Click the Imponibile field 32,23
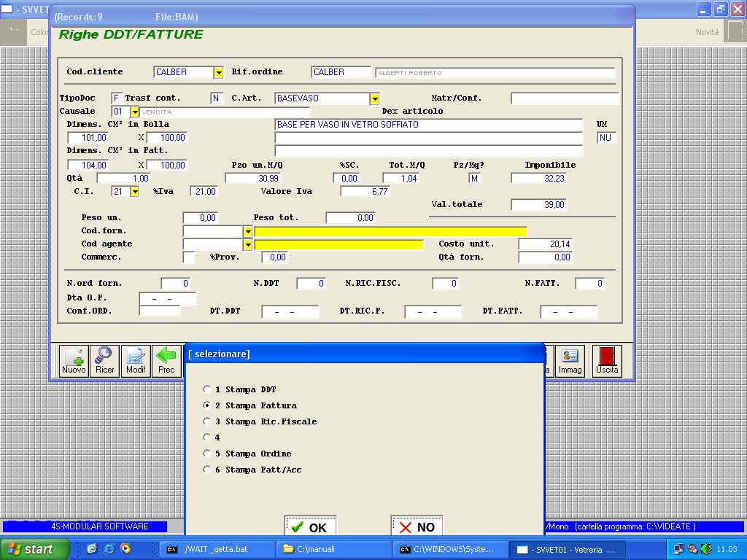This screenshot has width=747, height=560. [x=539, y=178]
